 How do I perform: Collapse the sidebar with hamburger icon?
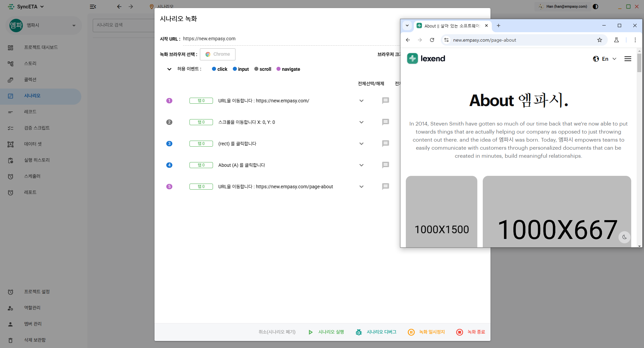pos(93,7)
